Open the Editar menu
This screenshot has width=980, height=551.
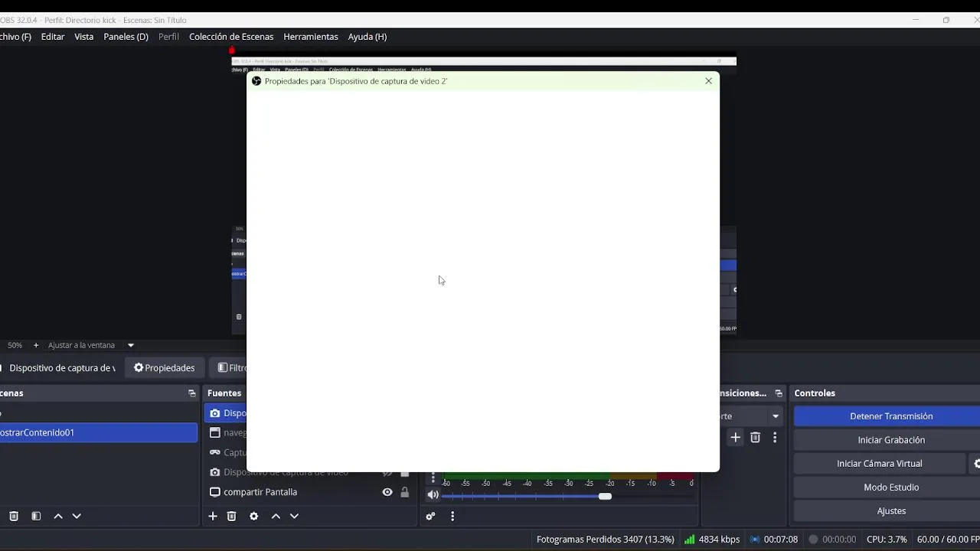pos(53,37)
